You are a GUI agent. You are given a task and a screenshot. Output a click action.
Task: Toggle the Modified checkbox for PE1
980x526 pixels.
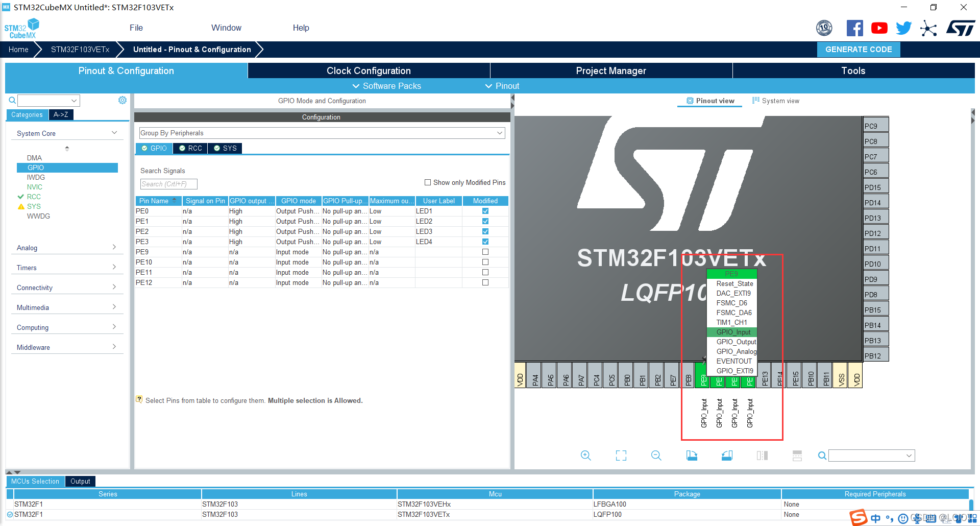[x=485, y=221]
